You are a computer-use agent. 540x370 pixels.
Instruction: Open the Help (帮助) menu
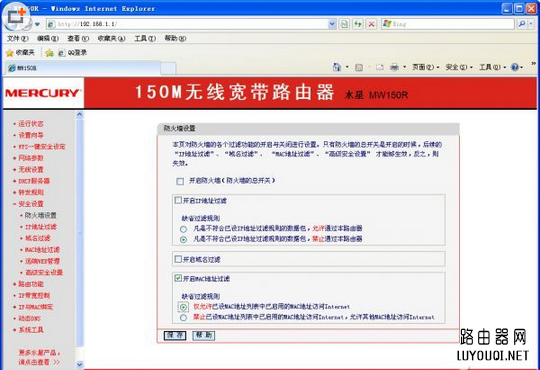pyautogui.click(x=175, y=38)
